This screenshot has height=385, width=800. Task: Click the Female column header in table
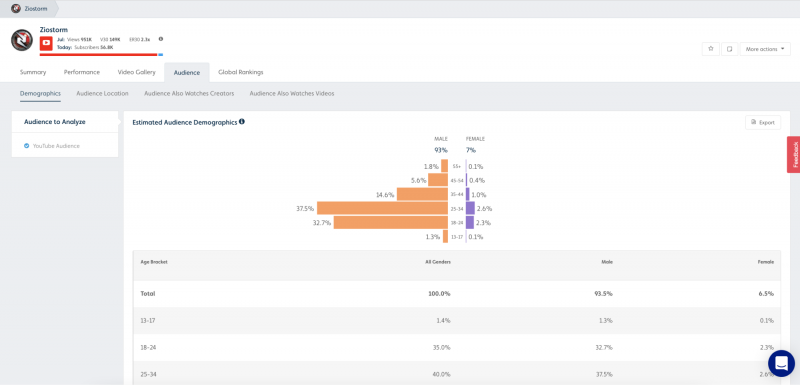tap(766, 262)
